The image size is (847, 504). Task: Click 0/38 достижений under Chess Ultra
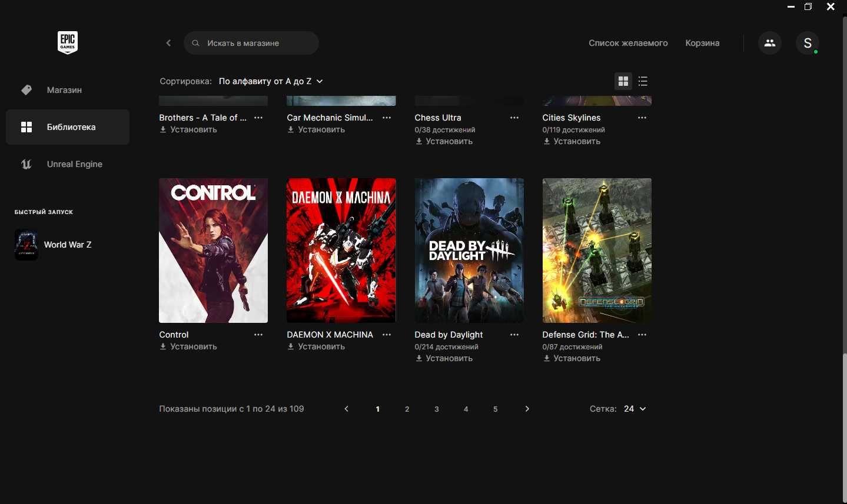click(x=444, y=130)
